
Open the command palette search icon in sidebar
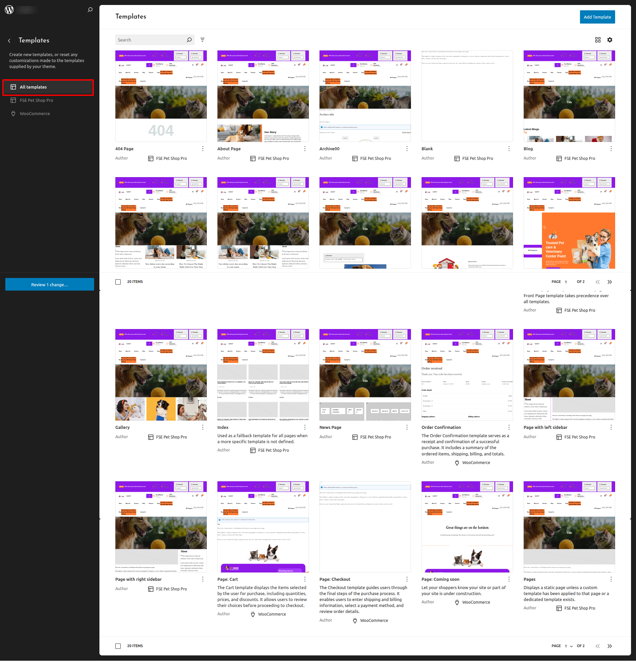(90, 10)
